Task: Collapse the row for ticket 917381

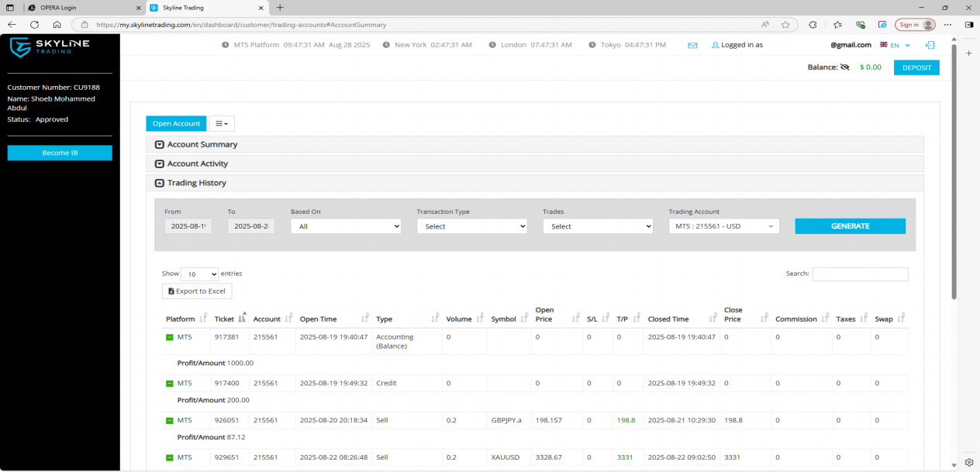Action: 169,337
